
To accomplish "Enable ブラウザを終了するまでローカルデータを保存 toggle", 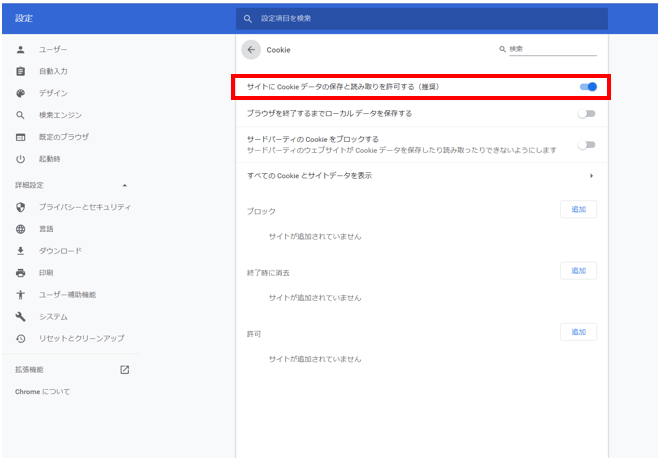I will [587, 114].
